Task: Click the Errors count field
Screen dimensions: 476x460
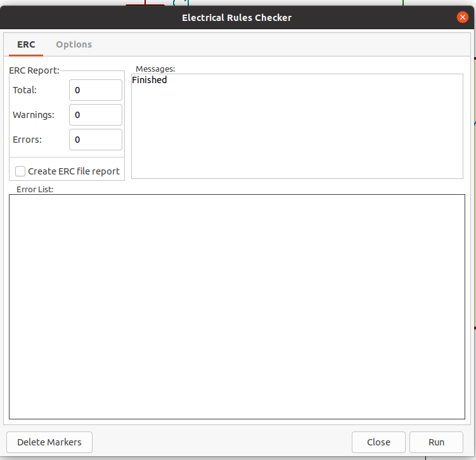Action: pyautogui.click(x=96, y=140)
